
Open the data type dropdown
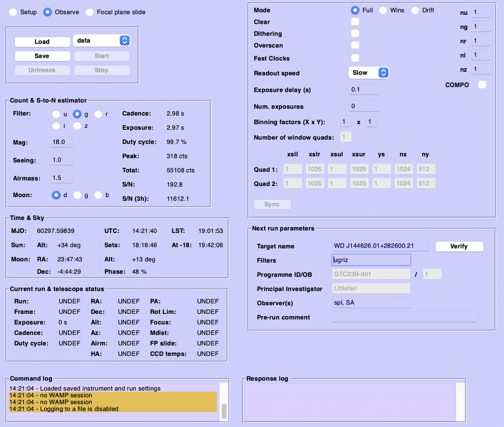(102, 41)
